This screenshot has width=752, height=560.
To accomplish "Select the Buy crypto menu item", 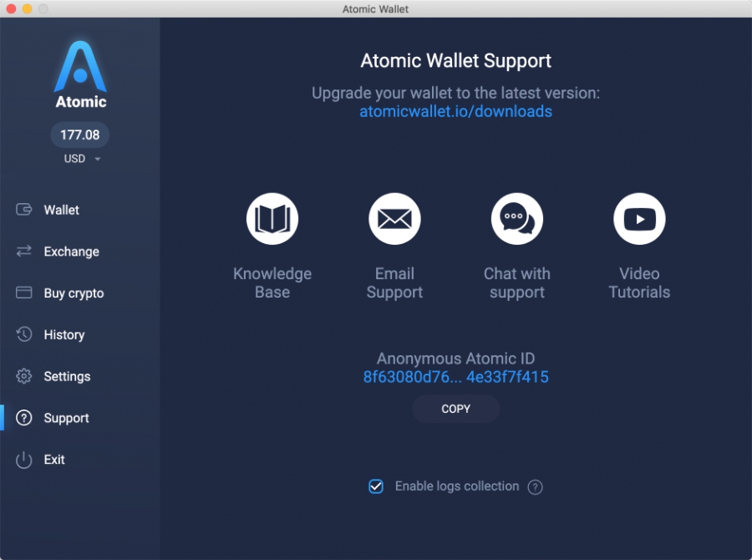I will pyautogui.click(x=74, y=293).
